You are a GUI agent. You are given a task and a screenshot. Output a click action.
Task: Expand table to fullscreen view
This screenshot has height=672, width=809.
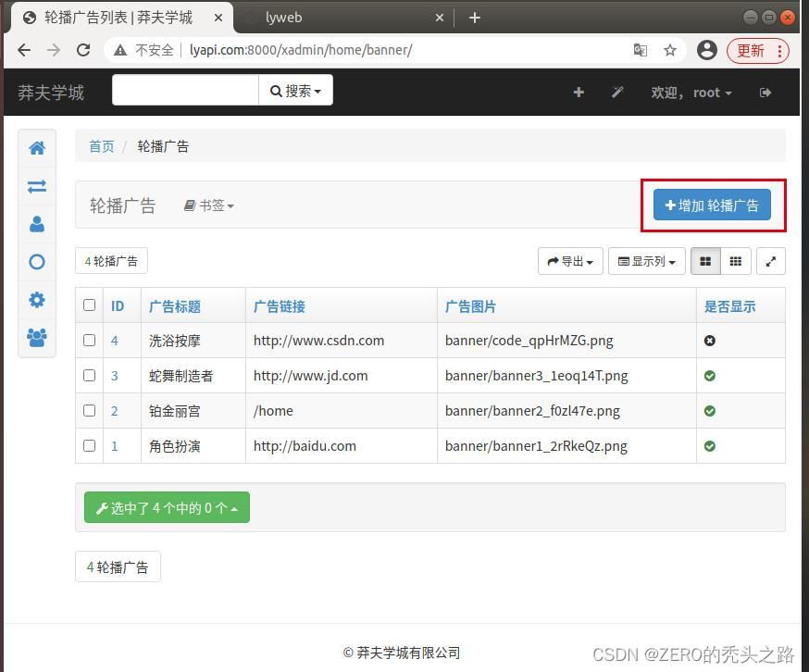coord(770,262)
